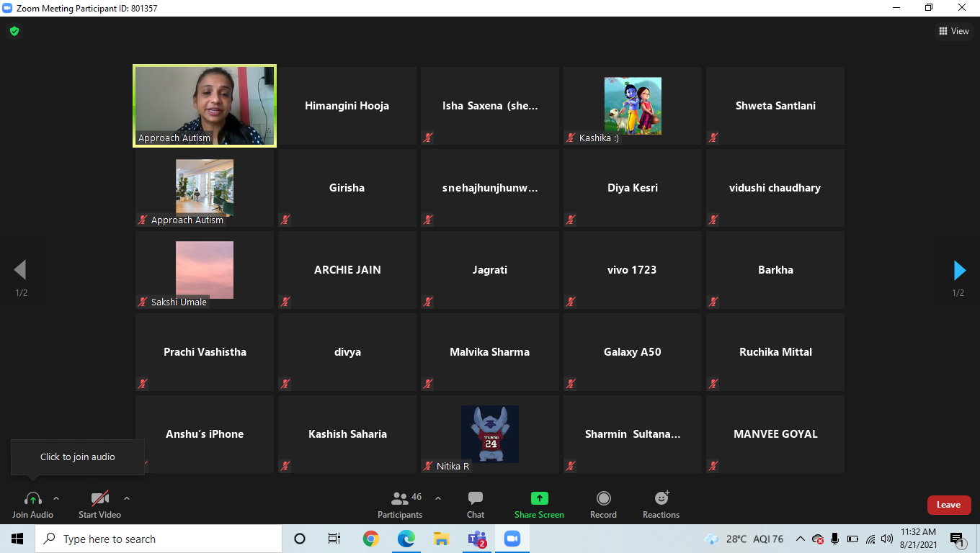Viewport: 980px width, 553px height.
Task: Go to next page of participants
Action: coord(959,270)
